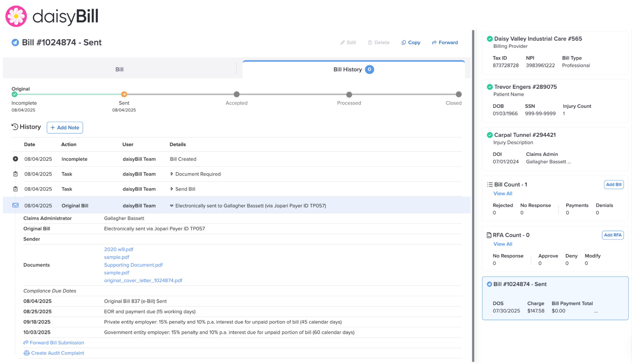This screenshot has height=364, width=632.
Task: Click the Accepted step marker on timeline
Action: 237,94
